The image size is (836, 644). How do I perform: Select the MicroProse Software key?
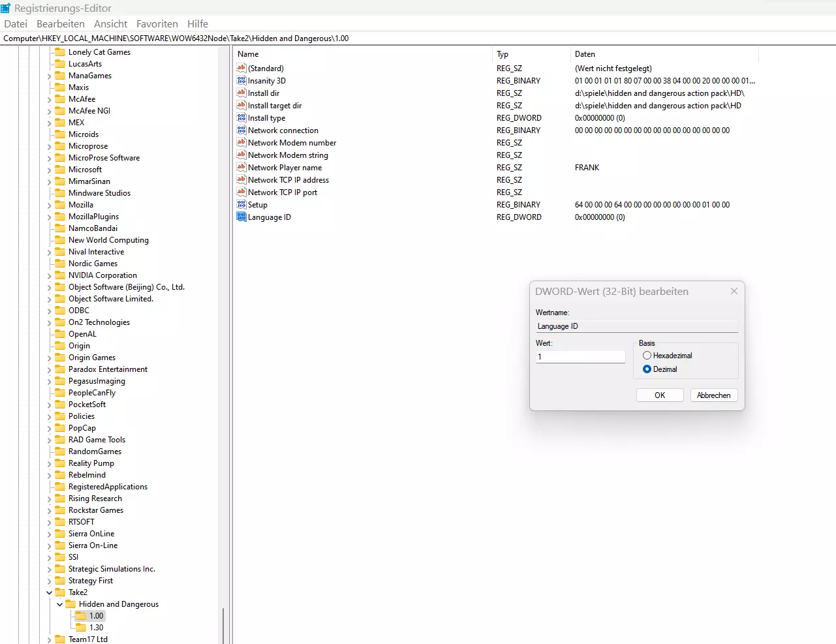click(104, 158)
